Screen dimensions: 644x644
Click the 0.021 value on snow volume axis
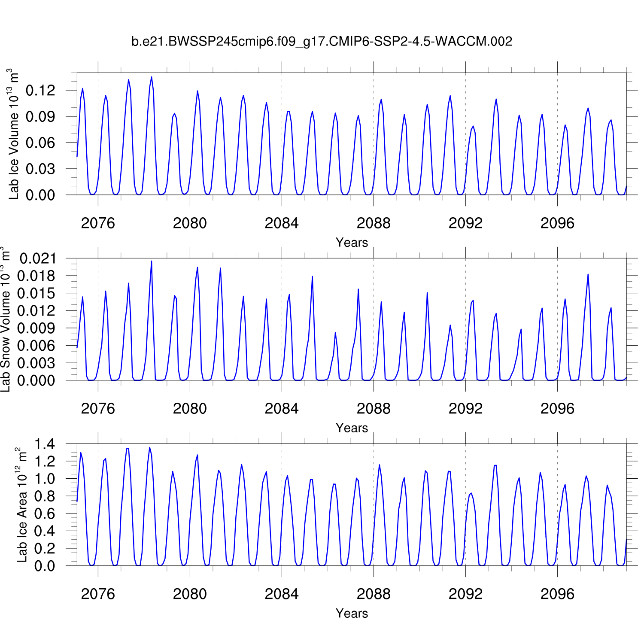point(38,258)
